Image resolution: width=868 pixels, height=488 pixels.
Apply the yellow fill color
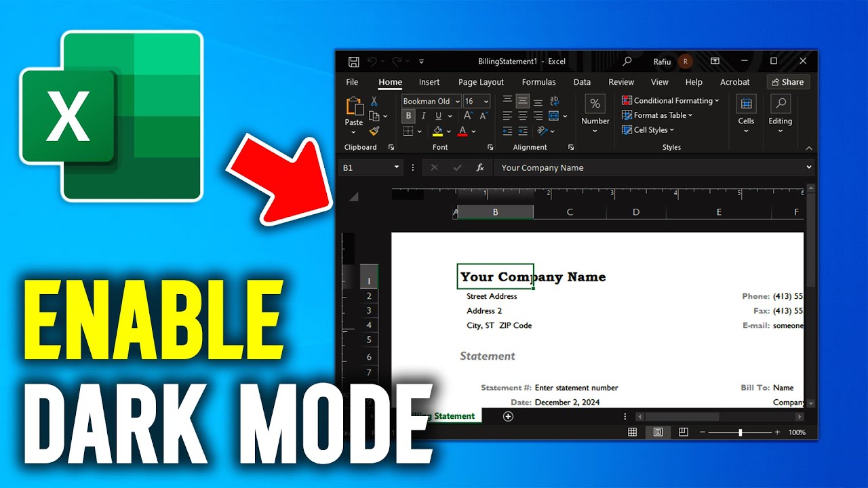click(x=438, y=131)
